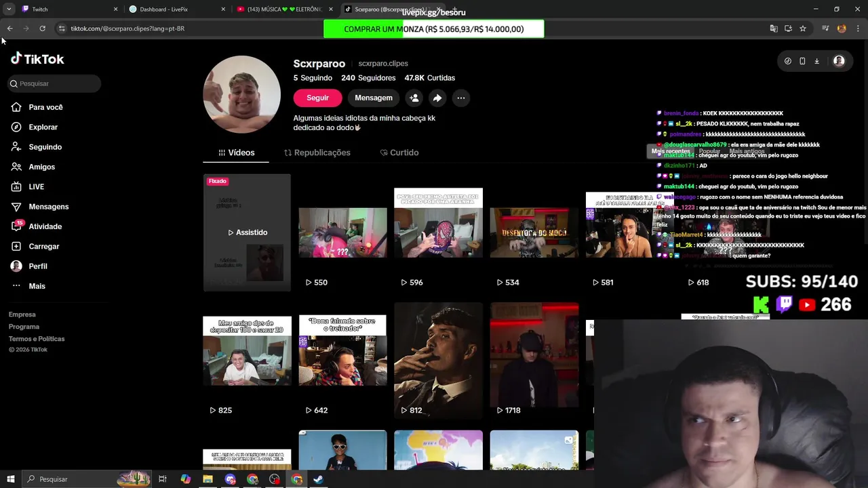Open the video with 825 views
Image resolution: width=868 pixels, height=488 pixels.
click(247, 360)
